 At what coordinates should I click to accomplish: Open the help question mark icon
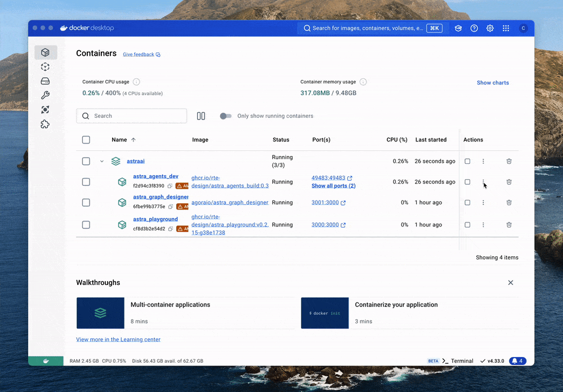pyautogui.click(x=474, y=28)
